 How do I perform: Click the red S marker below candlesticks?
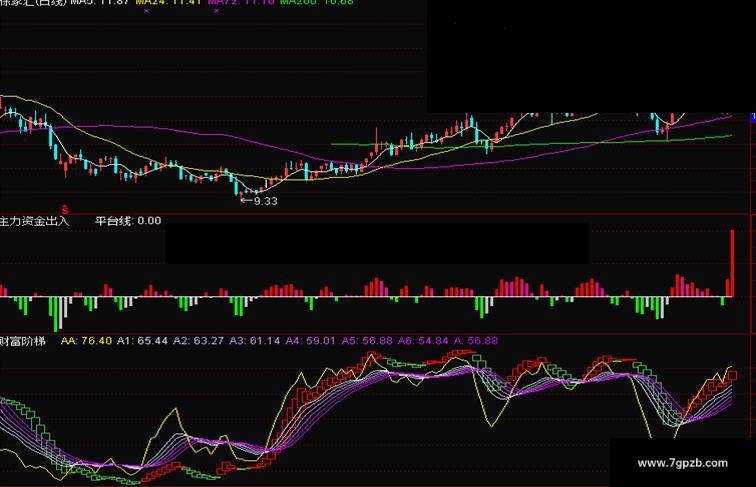[x=65, y=210]
